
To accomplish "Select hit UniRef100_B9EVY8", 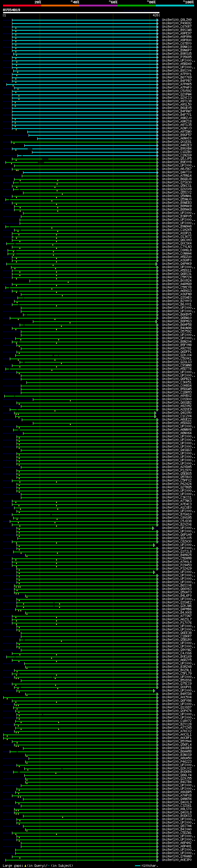I will (x=177, y=162).
